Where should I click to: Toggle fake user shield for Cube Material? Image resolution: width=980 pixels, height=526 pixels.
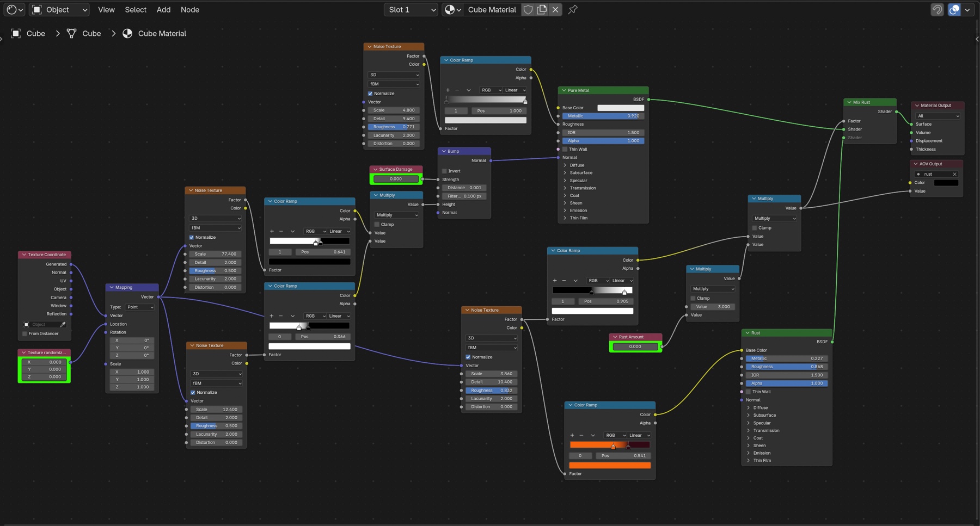coord(528,10)
